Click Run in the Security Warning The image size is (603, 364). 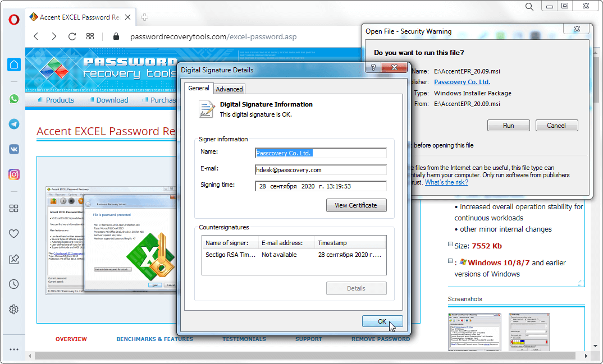(x=508, y=126)
